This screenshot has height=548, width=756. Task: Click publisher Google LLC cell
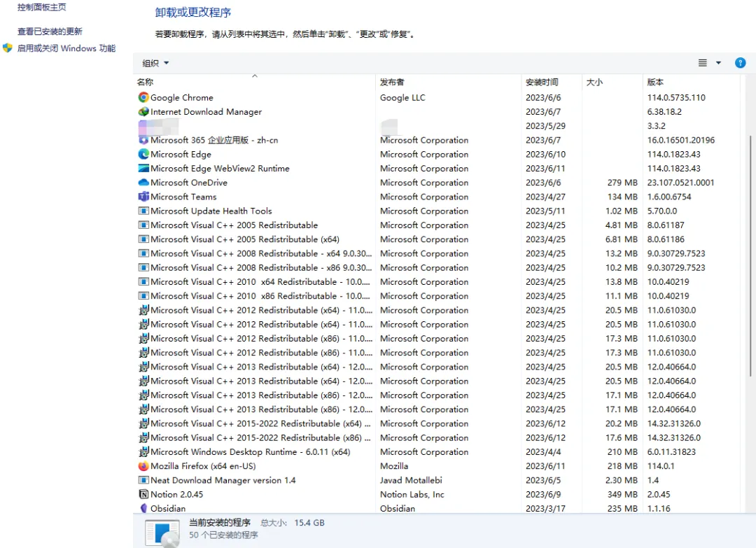(x=402, y=97)
